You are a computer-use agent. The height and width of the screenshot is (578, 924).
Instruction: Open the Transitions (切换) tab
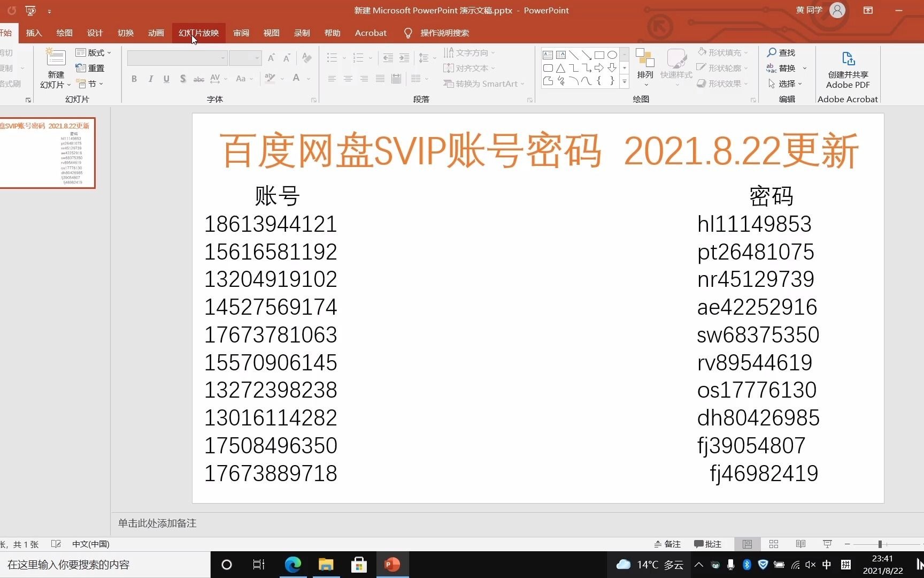(x=126, y=33)
